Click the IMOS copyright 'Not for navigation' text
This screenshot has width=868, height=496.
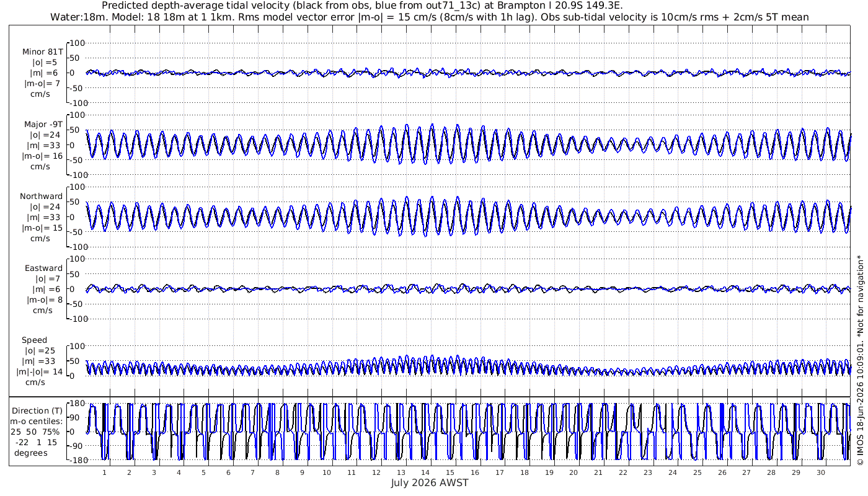[860, 360]
